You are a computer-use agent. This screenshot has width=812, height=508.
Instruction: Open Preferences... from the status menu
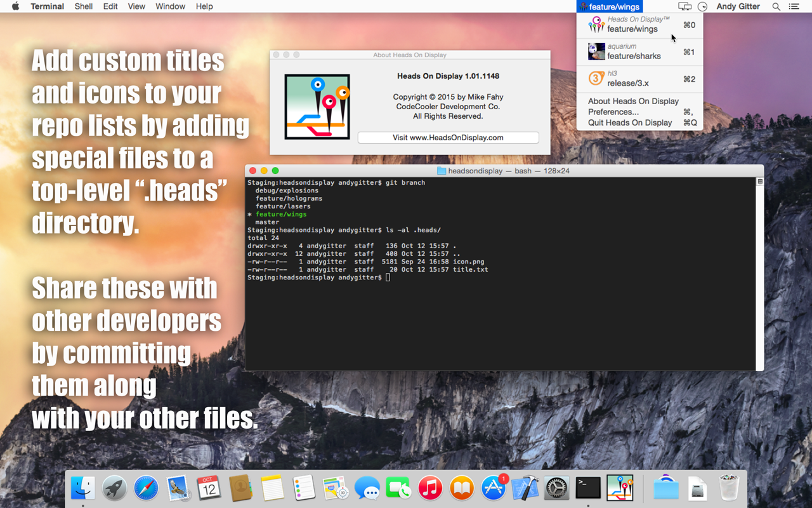pyautogui.click(x=639, y=112)
